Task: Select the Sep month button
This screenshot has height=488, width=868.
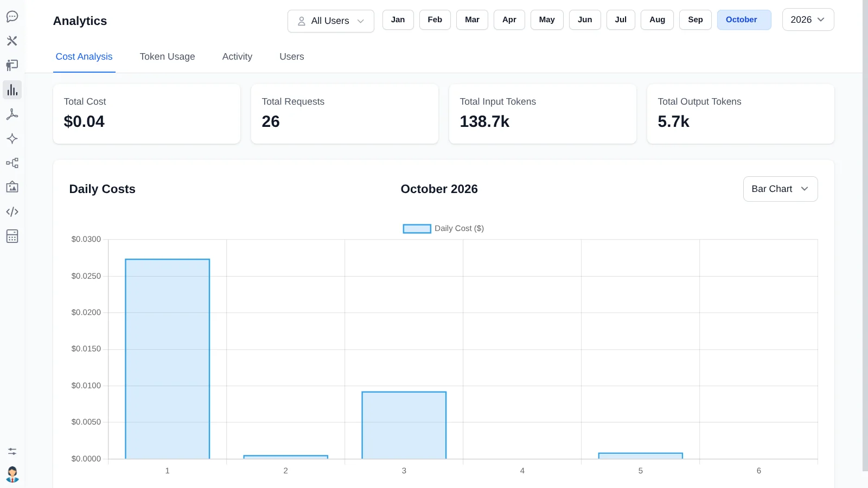Action: [695, 20]
